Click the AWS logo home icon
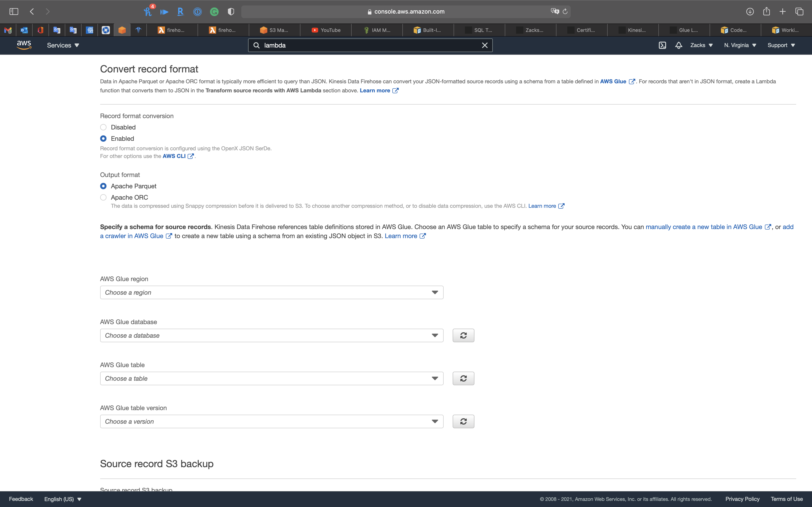This screenshot has width=812, height=507. pos(24,45)
